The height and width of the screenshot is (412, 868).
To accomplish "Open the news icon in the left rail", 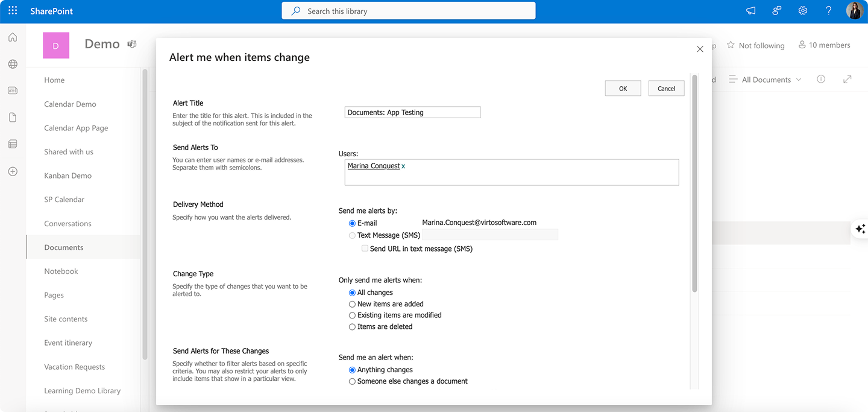I will pos(12,90).
